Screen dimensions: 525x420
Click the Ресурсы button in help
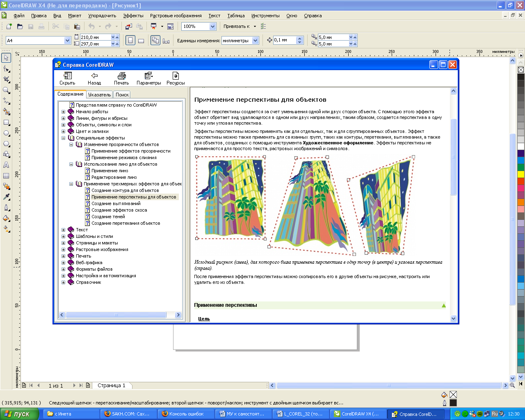tap(176, 78)
